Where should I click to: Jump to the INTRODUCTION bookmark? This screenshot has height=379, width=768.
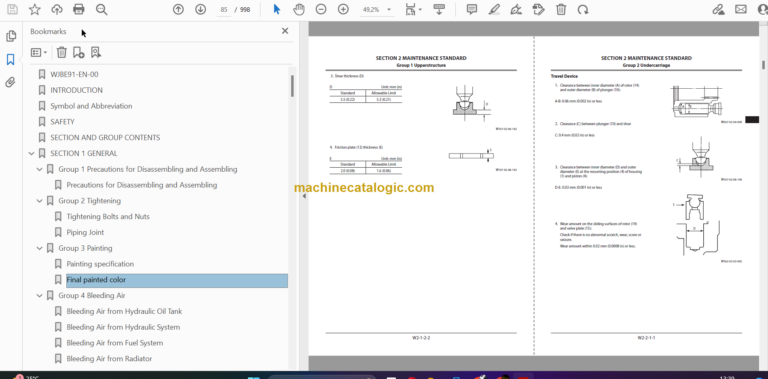[x=76, y=90]
